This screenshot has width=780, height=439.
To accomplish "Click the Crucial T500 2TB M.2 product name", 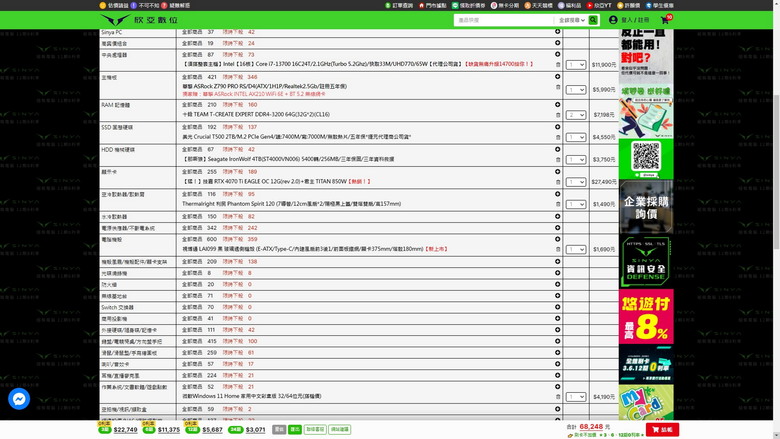I will coord(296,137).
